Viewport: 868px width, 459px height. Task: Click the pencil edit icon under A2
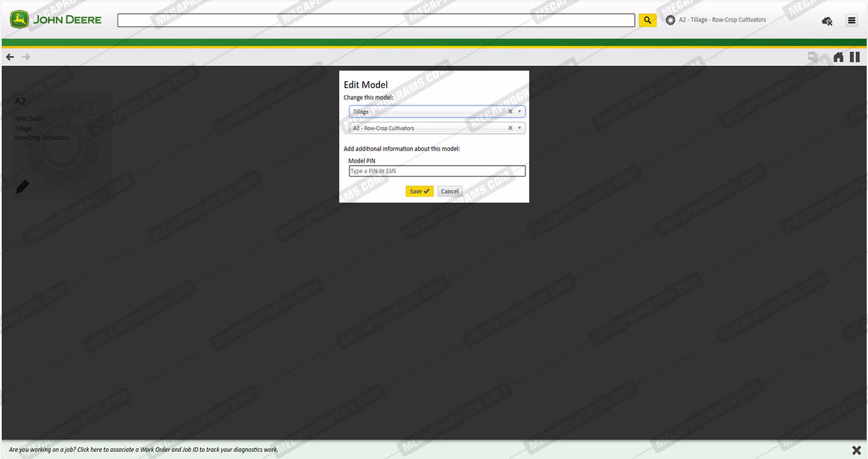click(x=22, y=187)
